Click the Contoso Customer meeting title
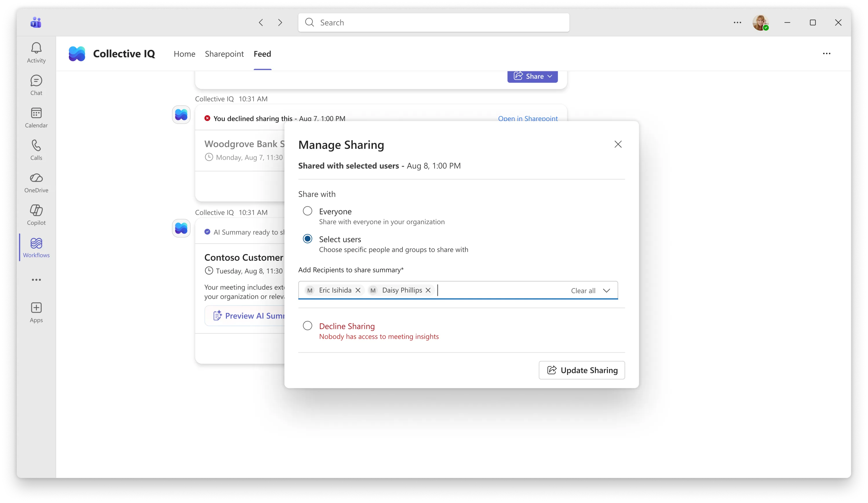The image size is (868, 503). point(244,257)
